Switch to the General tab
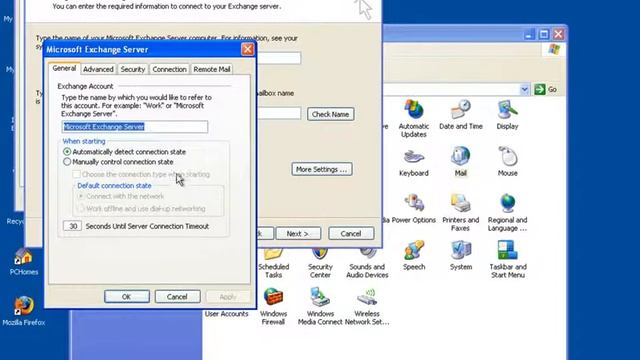Image resolution: width=640 pixels, height=360 pixels. [x=64, y=68]
